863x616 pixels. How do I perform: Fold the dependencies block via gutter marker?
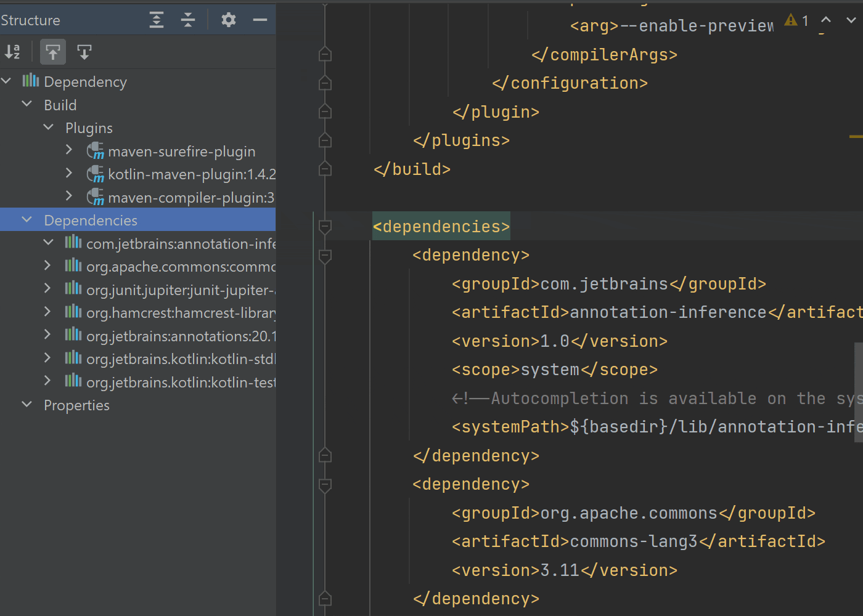tap(325, 227)
